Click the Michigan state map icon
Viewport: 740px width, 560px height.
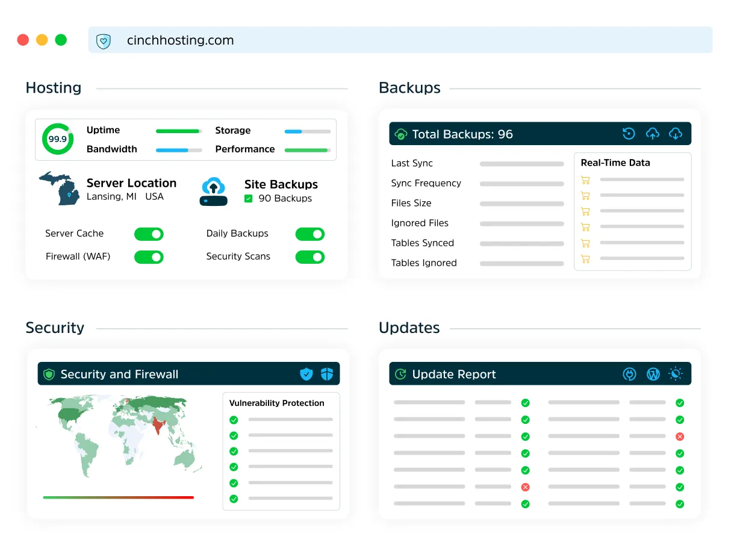pyautogui.click(x=60, y=188)
